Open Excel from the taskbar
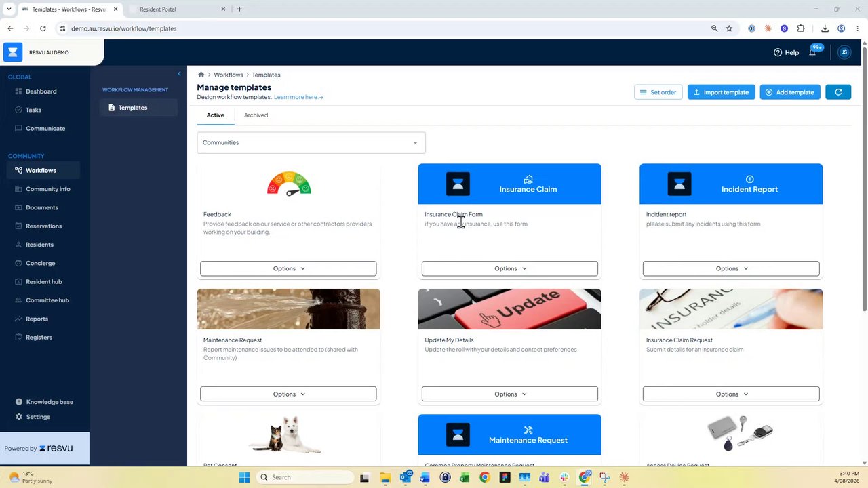This screenshot has height=488, width=868. click(x=465, y=477)
